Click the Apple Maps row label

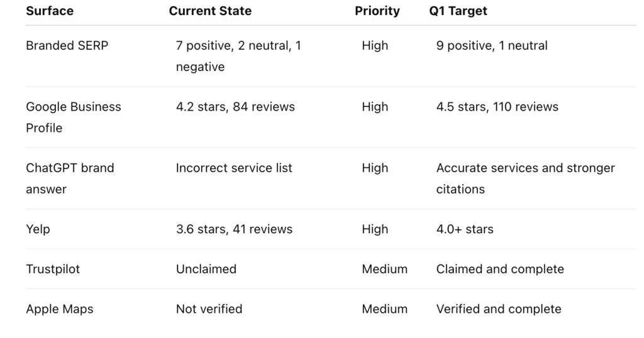coord(60,309)
